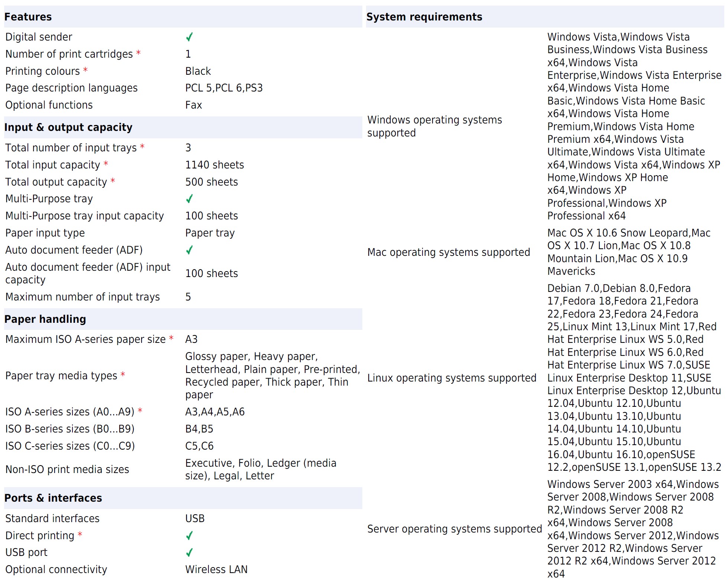Click the 'Multi-Purpose tray input capacity' label

point(85,216)
